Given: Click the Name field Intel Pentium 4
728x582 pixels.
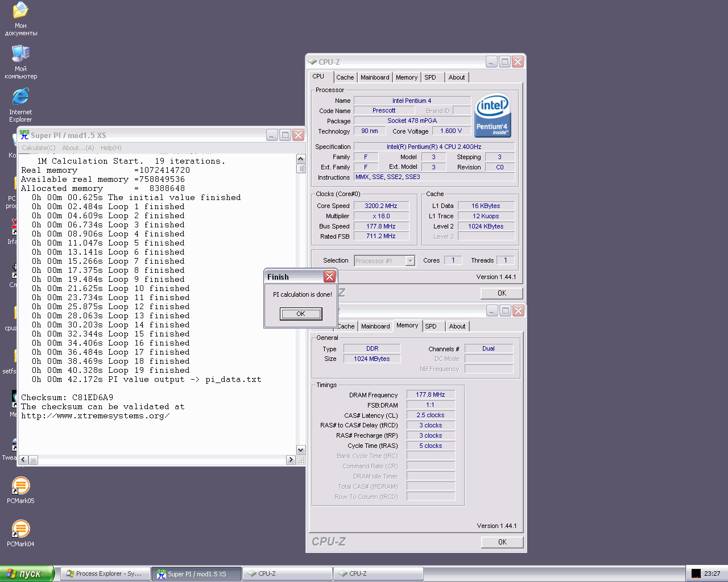Looking at the screenshot, I should pyautogui.click(x=412, y=101).
